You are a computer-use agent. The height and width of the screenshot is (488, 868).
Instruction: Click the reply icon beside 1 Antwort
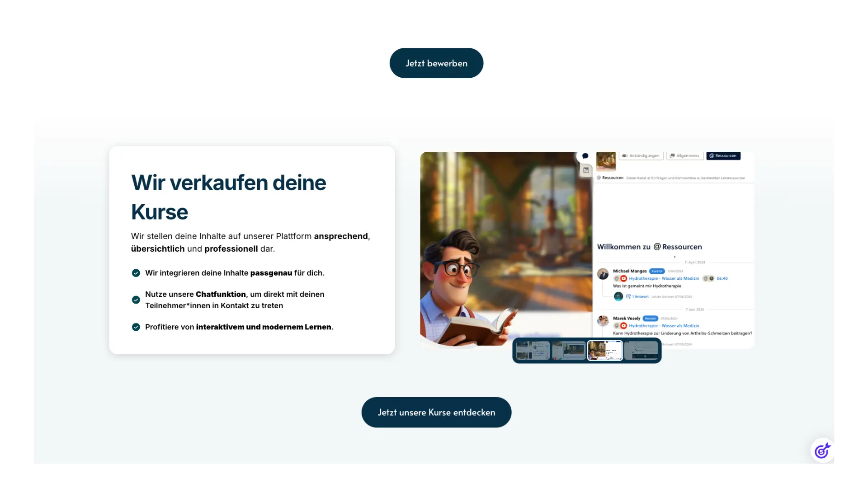628,296
